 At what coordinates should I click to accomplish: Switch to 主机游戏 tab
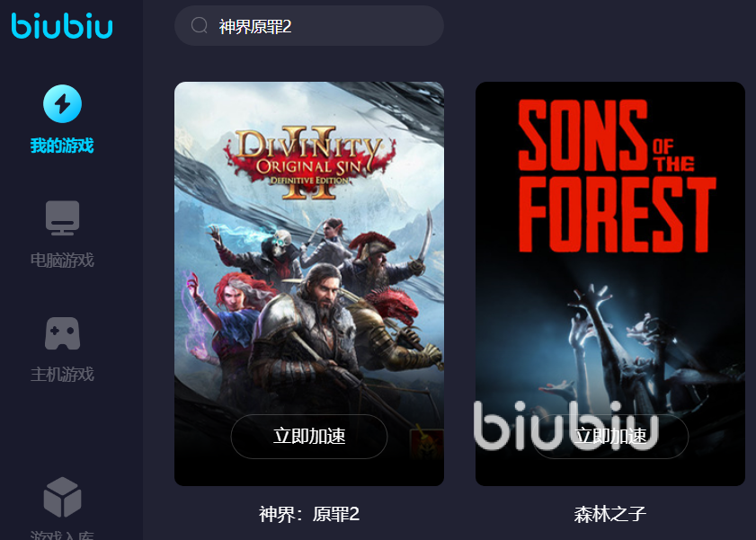coord(62,375)
